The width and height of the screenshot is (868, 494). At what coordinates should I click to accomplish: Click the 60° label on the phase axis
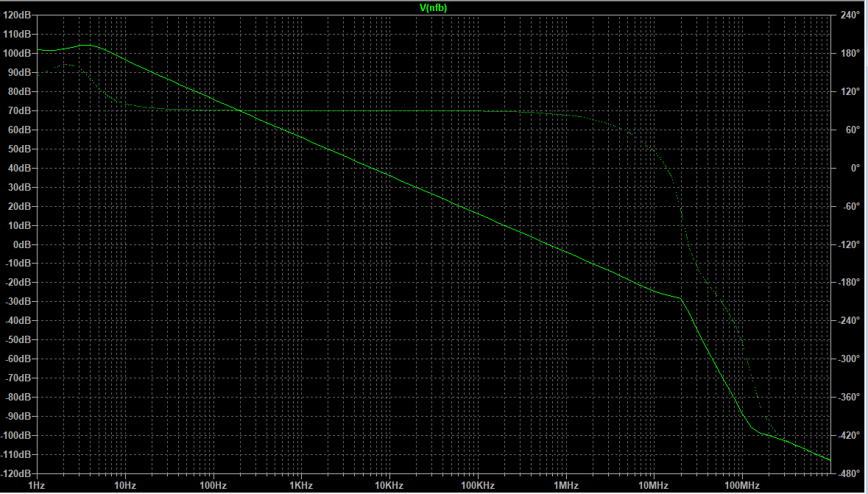(853, 130)
